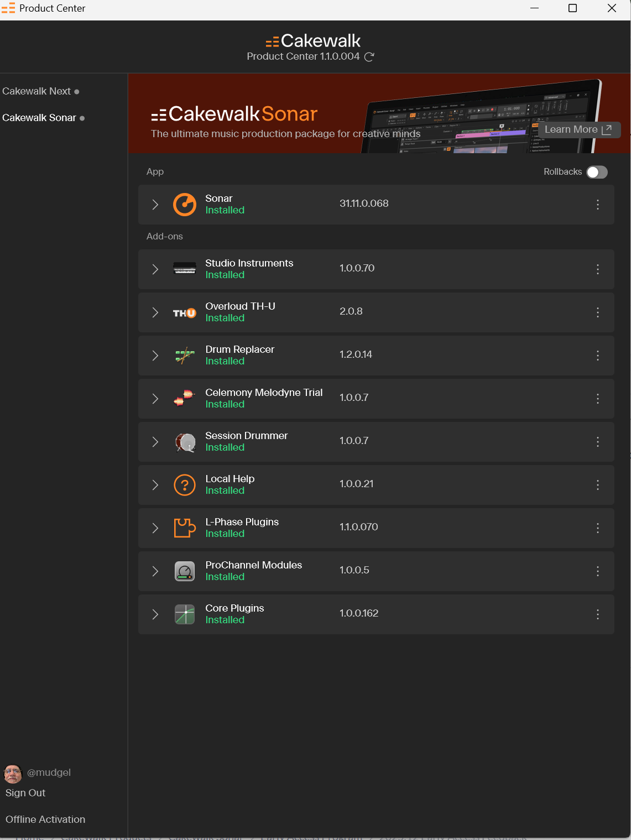Click the refresh icon beside Product Center version
Image resolution: width=631 pixels, height=840 pixels.
[x=369, y=56]
